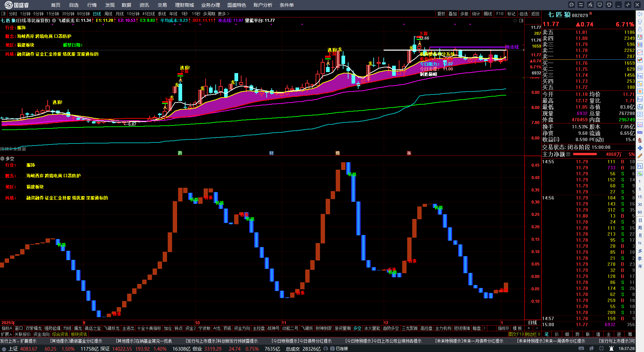This screenshot has height=352, width=644.
Task: Click the 涨 marker on the chart axis
Action: click(409, 153)
